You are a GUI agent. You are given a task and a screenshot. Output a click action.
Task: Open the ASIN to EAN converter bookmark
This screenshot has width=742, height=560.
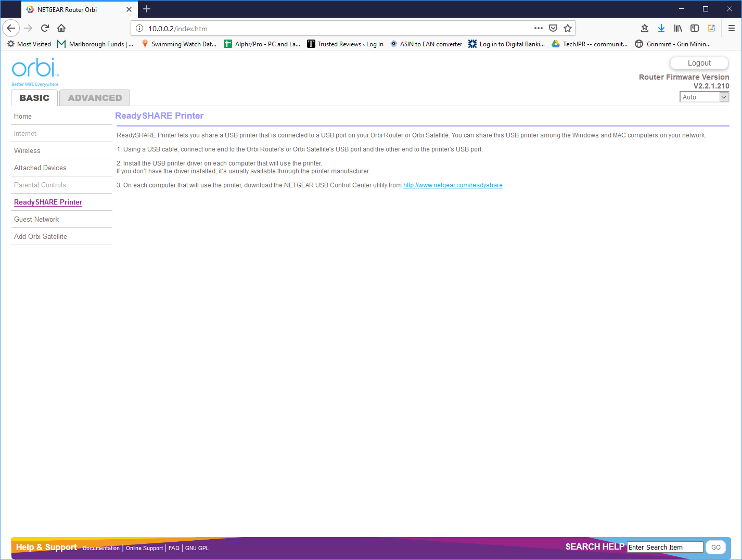coord(426,44)
